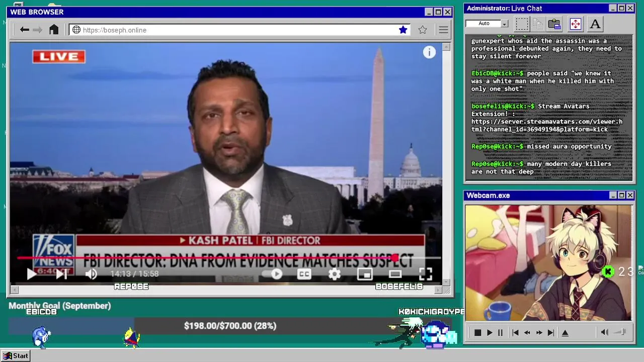Viewport: 644px width, 362px height.
Task: Click the Monthly Goal (September) label
Action: 59,306
